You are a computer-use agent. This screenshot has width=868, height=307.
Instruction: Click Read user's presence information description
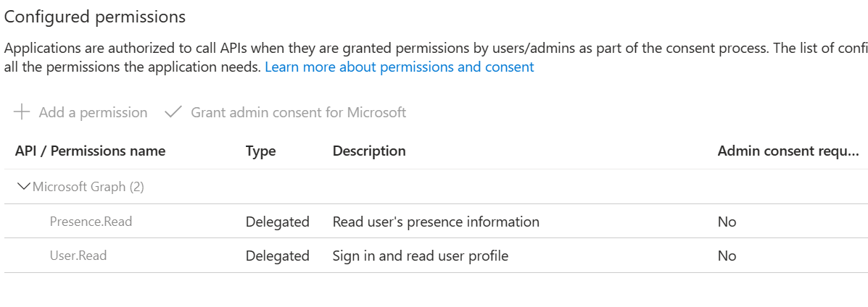click(x=435, y=222)
